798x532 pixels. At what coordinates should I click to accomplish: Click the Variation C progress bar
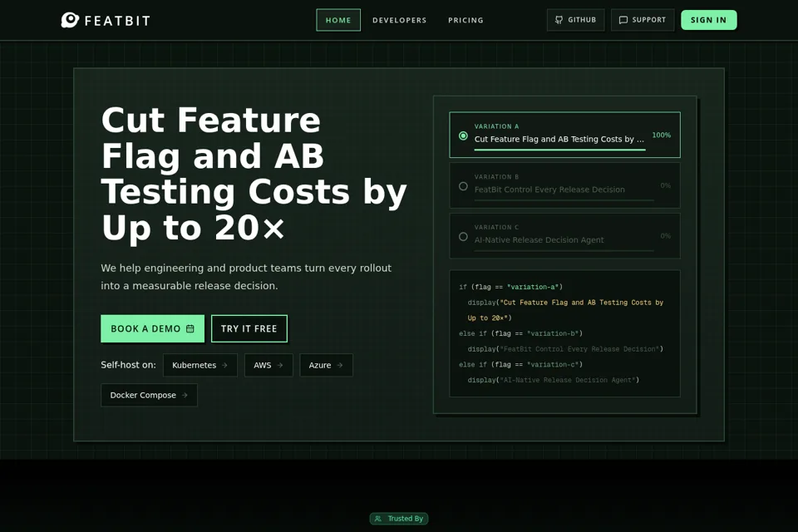click(x=564, y=250)
